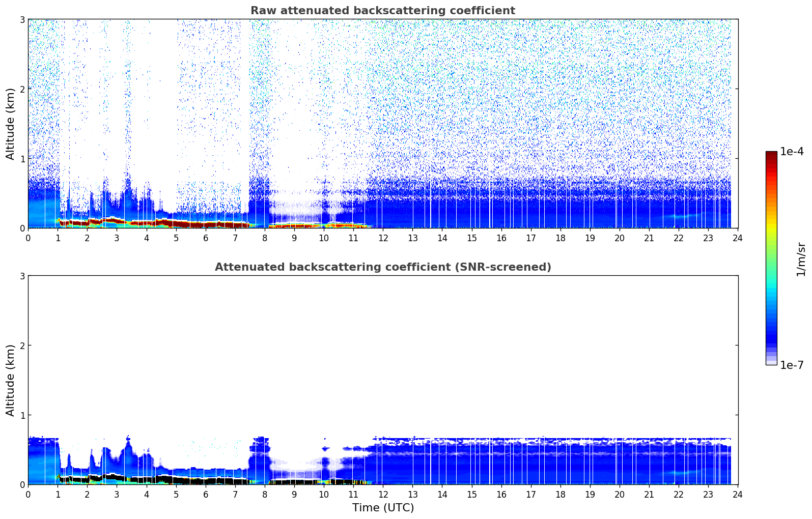Click the 1 km tick on top plot

(22, 159)
